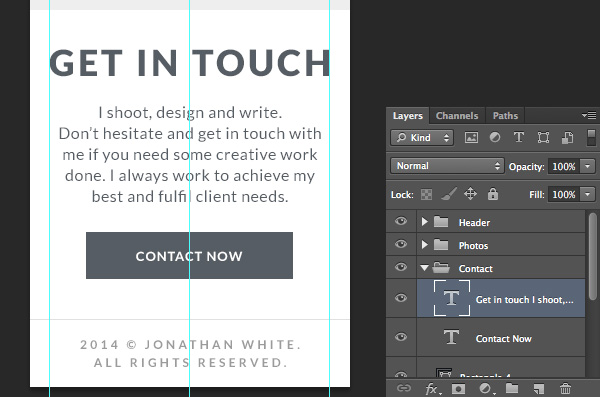This screenshot has height=397, width=600.
Task: Lock layer position move icon
Action: point(470,194)
